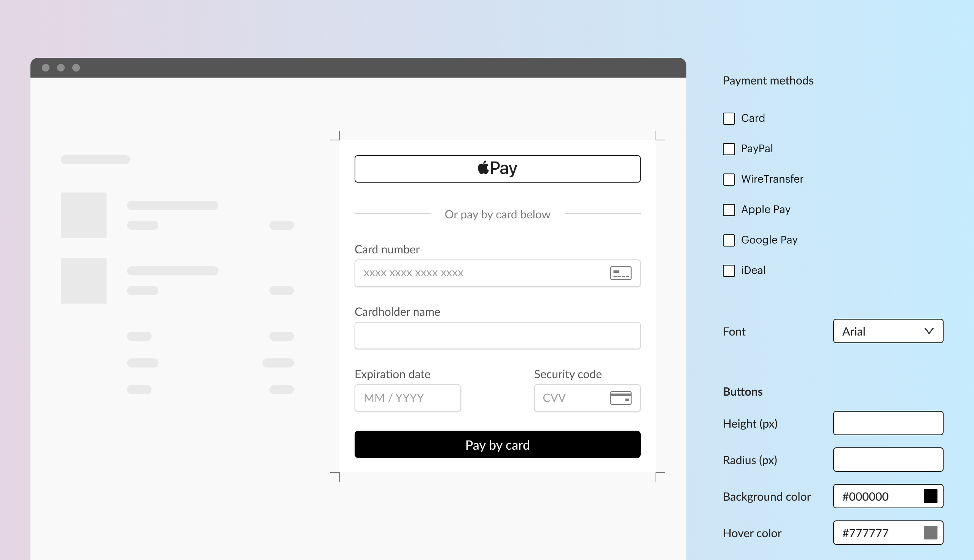Click the 'Font' label

734,331
